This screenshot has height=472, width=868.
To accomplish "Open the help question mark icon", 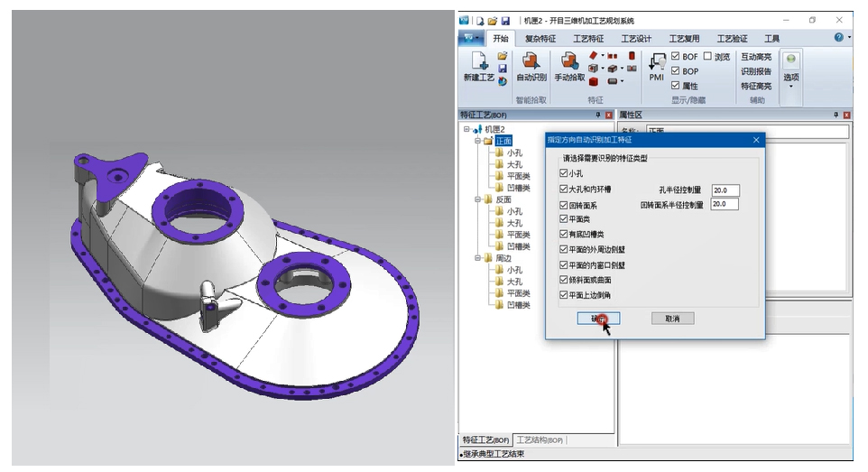I will click(838, 38).
